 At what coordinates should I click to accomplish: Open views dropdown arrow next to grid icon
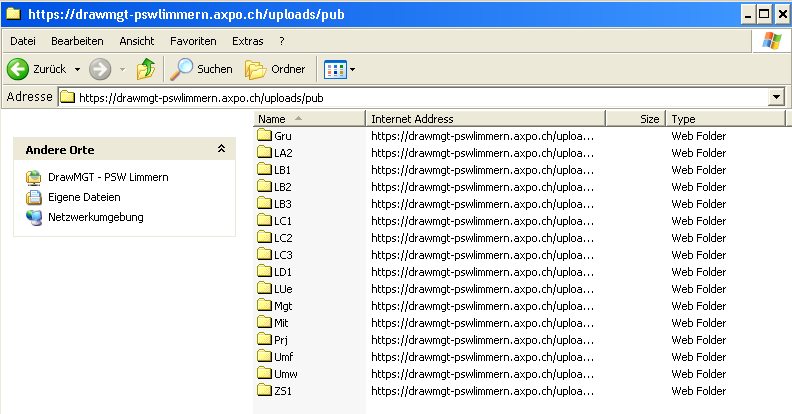click(353, 70)
